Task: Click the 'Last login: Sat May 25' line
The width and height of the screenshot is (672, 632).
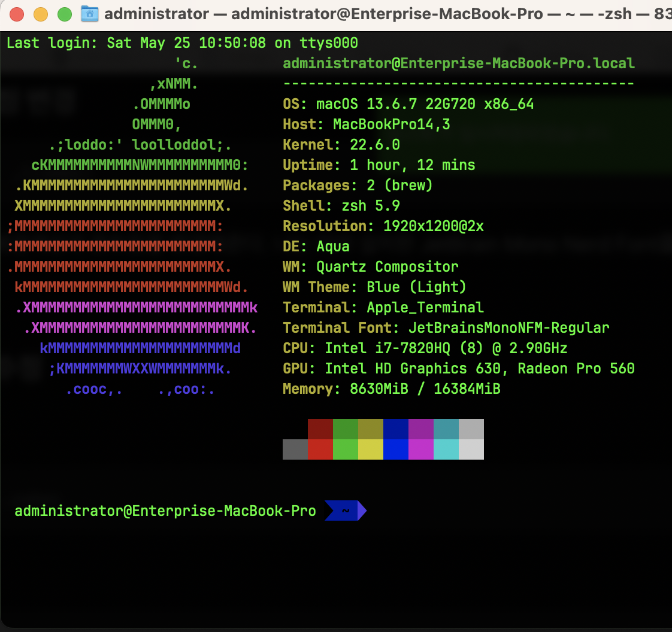Action: (x=182, y=43)
